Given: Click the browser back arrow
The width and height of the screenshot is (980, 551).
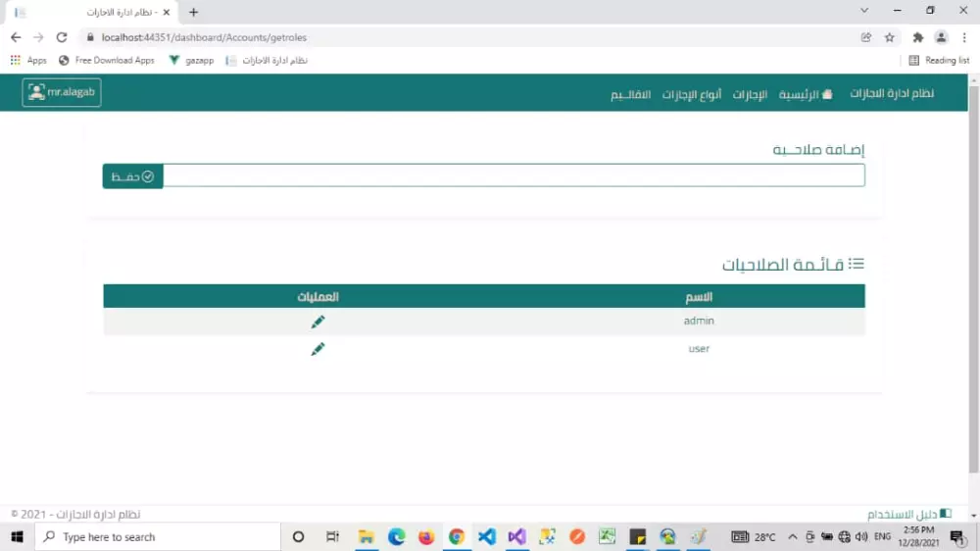Looking at the screenshot, I should 16,37.
